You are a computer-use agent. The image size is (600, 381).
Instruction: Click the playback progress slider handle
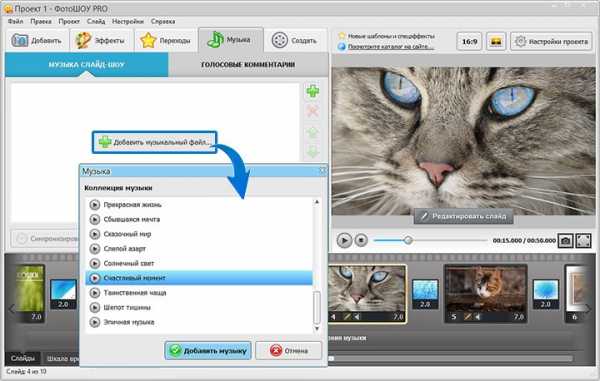[x=408, y=240]
